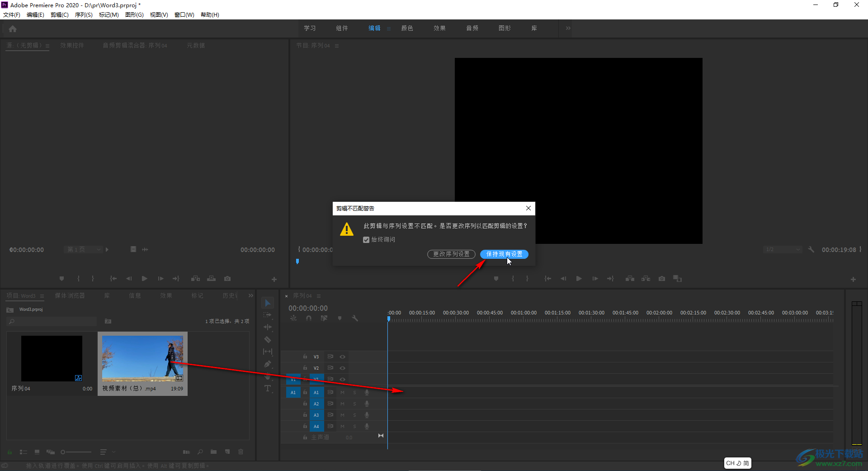Click New Item icon in project panel
868x471 pixels.
click(x=227, y=452)
